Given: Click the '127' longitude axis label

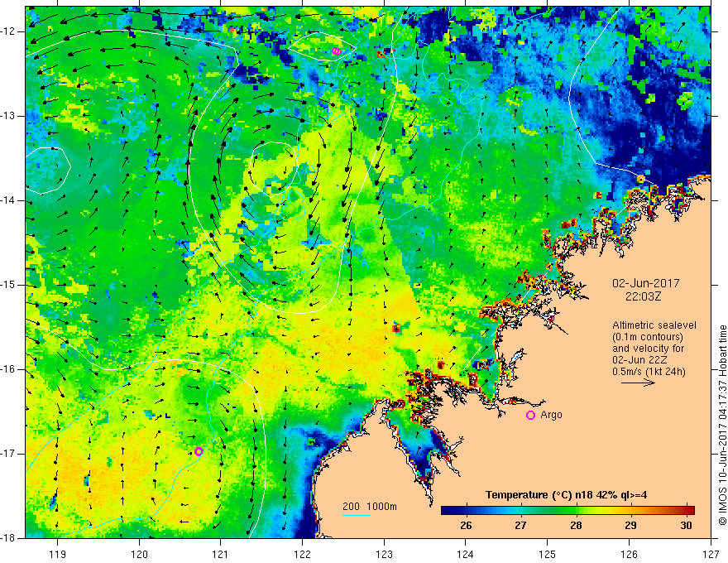Looking at the screenshot, I should click(x=711, y=554).
